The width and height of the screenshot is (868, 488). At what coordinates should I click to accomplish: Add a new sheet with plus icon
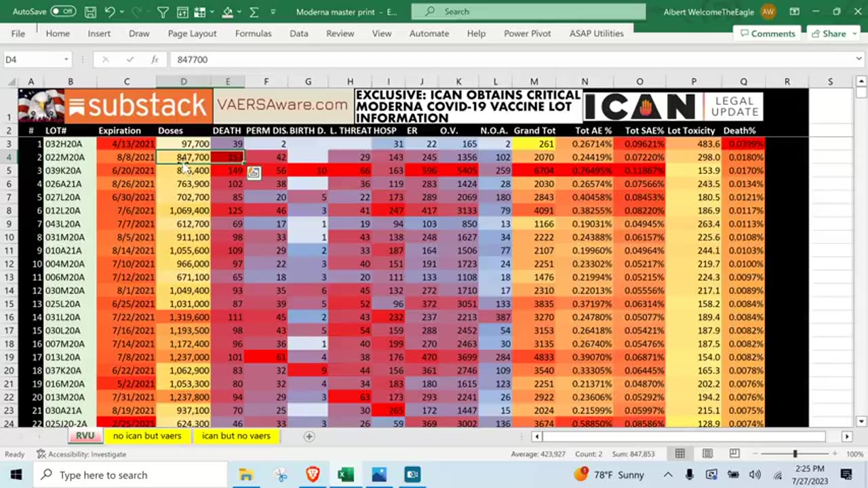[309, 436]
